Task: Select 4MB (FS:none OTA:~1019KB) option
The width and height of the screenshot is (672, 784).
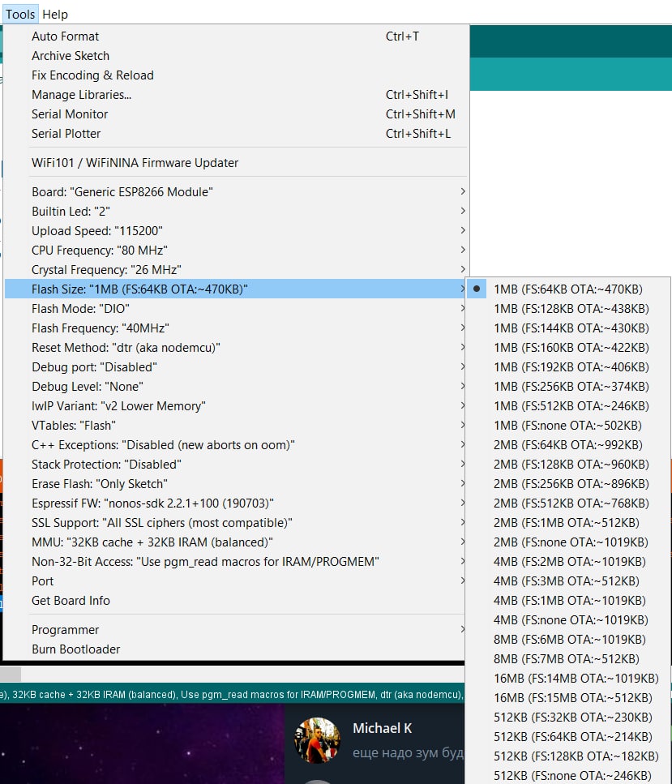Action: (568, 620)
